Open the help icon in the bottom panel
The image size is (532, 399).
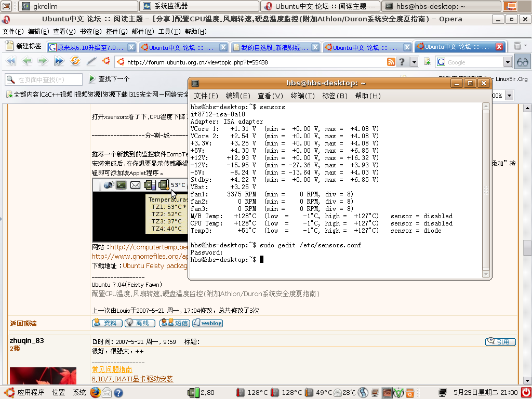[x=118, y=393]
